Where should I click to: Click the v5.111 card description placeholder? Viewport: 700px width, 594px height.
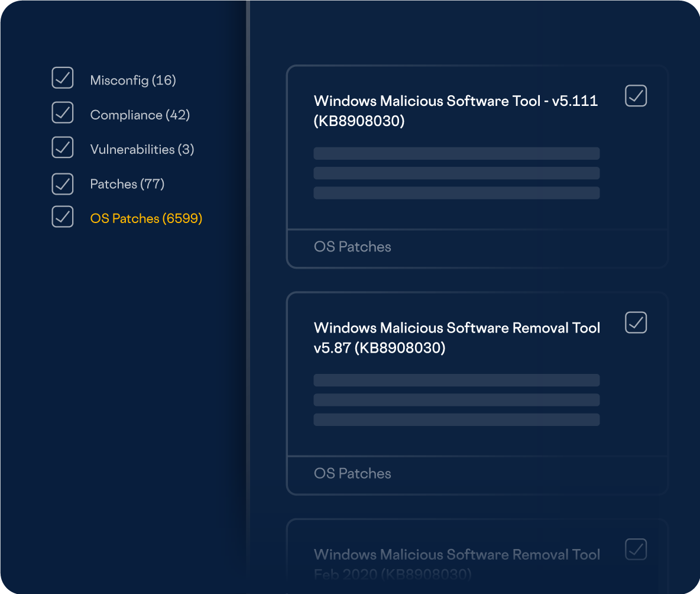[456, 173]
